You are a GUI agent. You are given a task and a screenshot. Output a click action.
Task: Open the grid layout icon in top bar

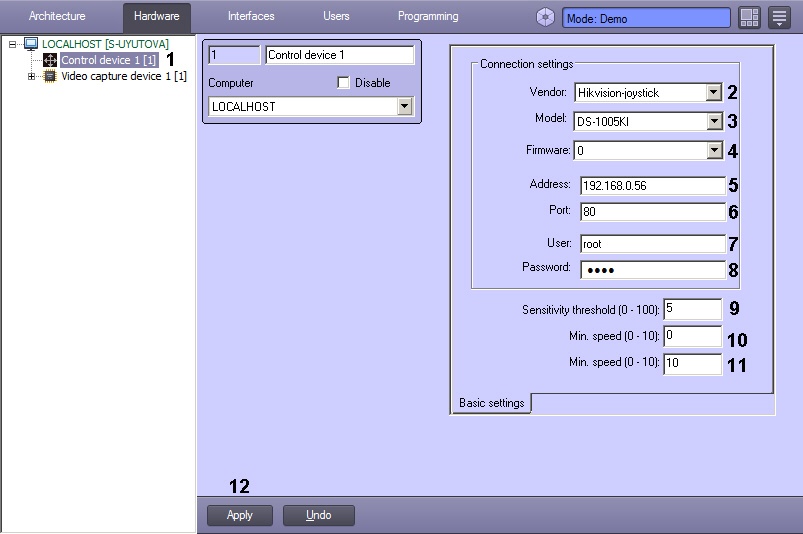click(750, 17)
